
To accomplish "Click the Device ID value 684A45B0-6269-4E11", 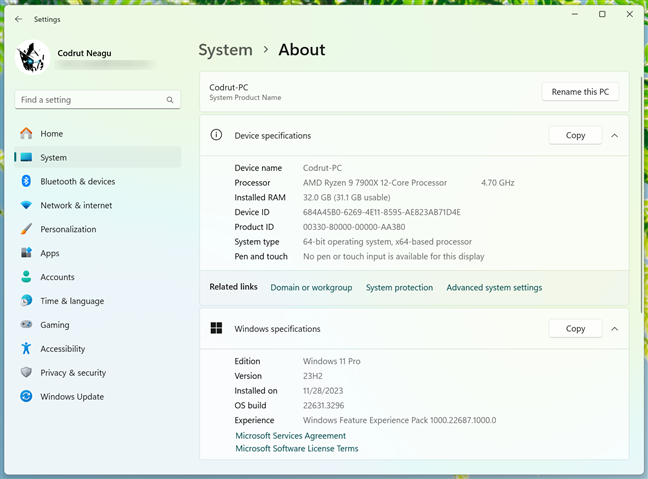I will tap(381, 212).
